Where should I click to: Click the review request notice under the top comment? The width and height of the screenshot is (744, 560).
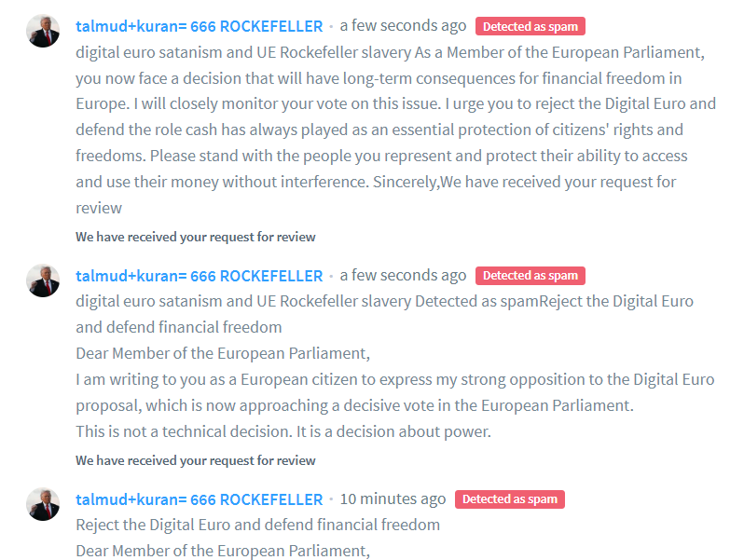(x=196, y=237)
